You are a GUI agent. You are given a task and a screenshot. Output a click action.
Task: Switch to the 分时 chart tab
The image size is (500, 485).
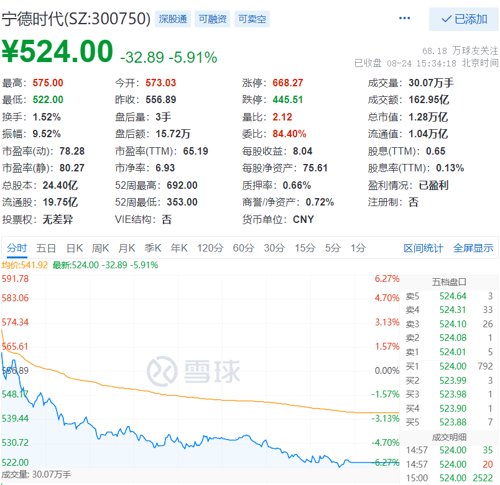click(x=17, y=248)
